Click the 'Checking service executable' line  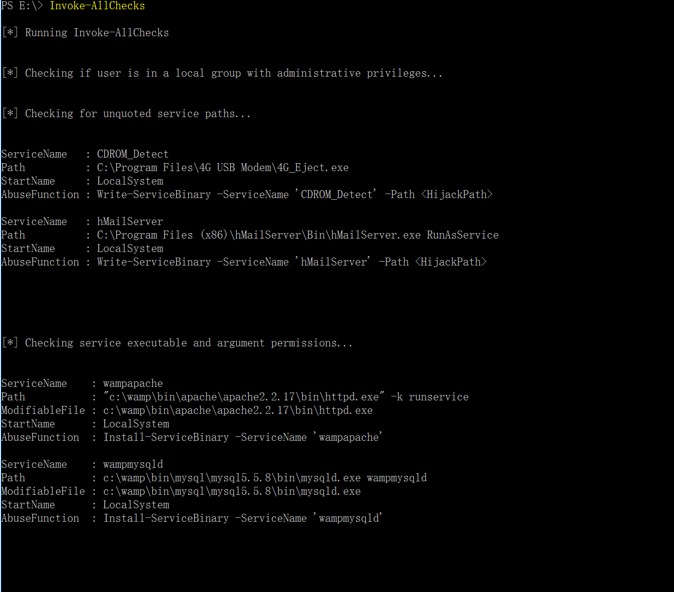coord(177,343)
